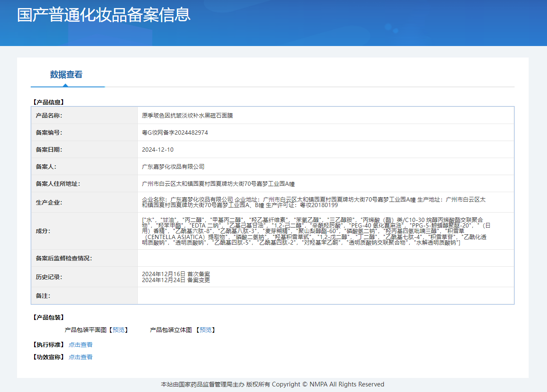Click 预览 link for 产品包装平面图

click(x=119, y=330)
